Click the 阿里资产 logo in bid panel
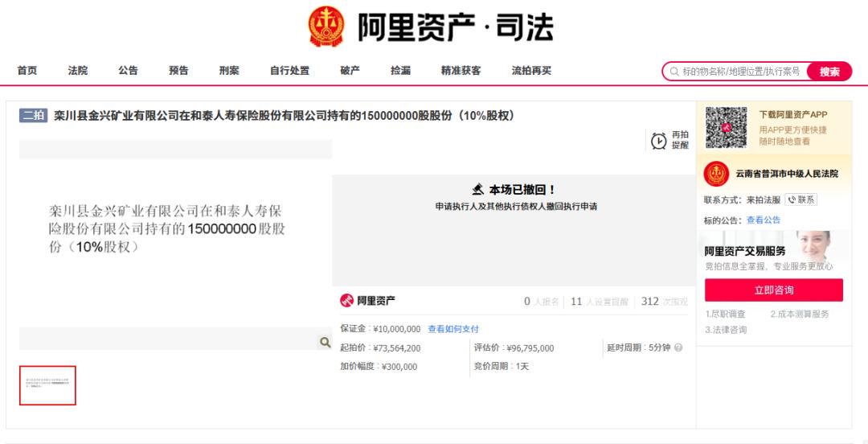Viewport: 868px width, 444px height. pyautogui.click(x=367, y=301)
